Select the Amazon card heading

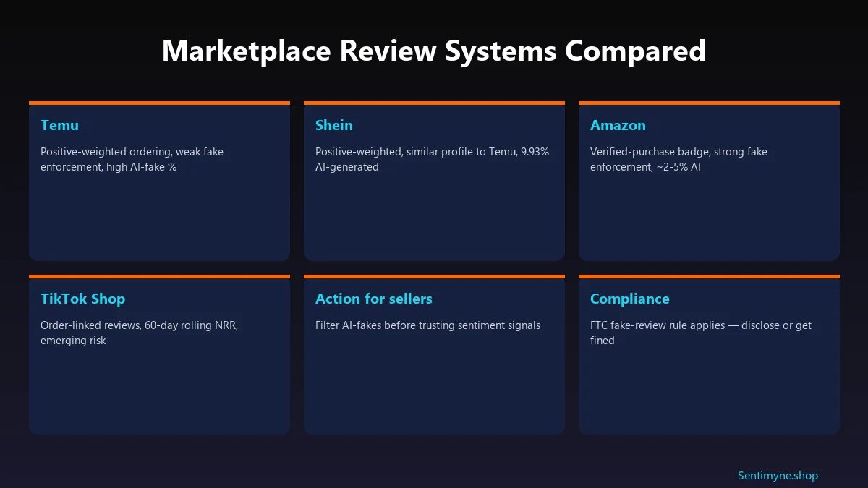pos(618,125)
